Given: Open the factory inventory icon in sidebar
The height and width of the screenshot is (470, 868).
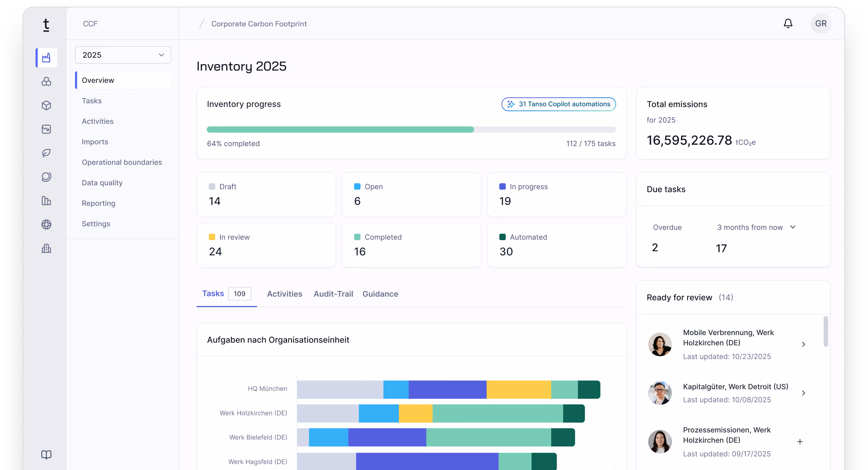Looking at the screenshot, I should (x=46, y=58).
